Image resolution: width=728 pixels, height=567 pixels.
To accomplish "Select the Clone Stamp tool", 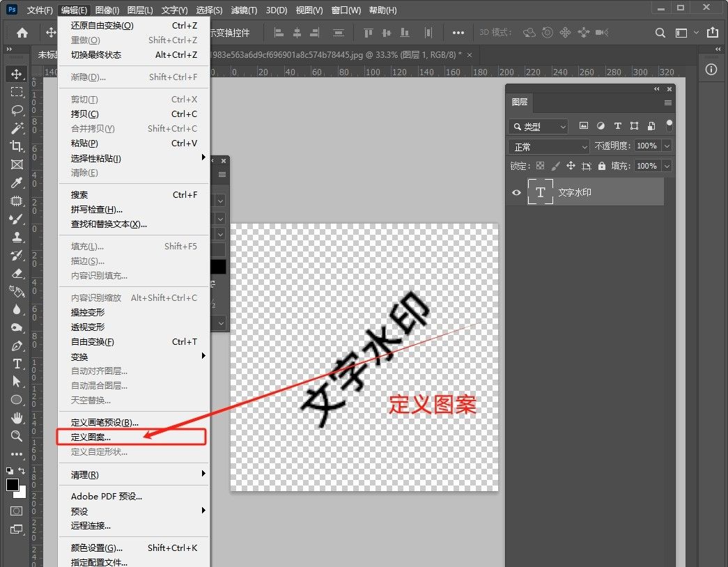I will tap(17, 237).
